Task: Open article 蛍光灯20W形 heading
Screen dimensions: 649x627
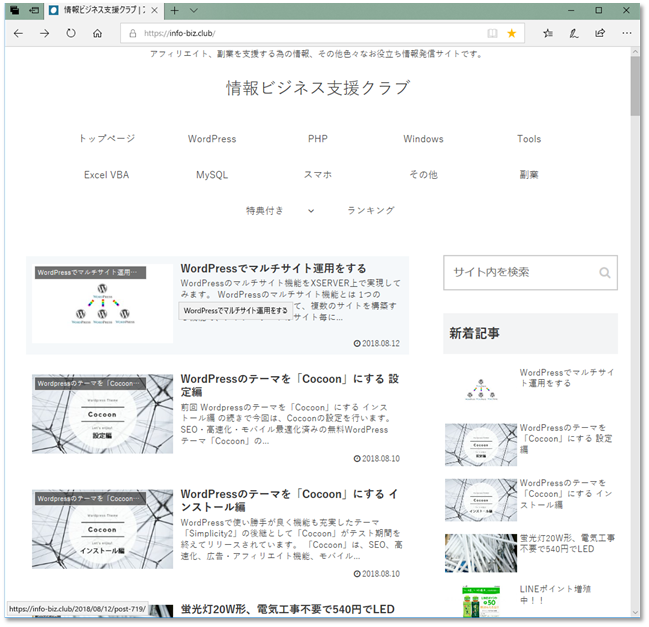Action: click(288, 609)
